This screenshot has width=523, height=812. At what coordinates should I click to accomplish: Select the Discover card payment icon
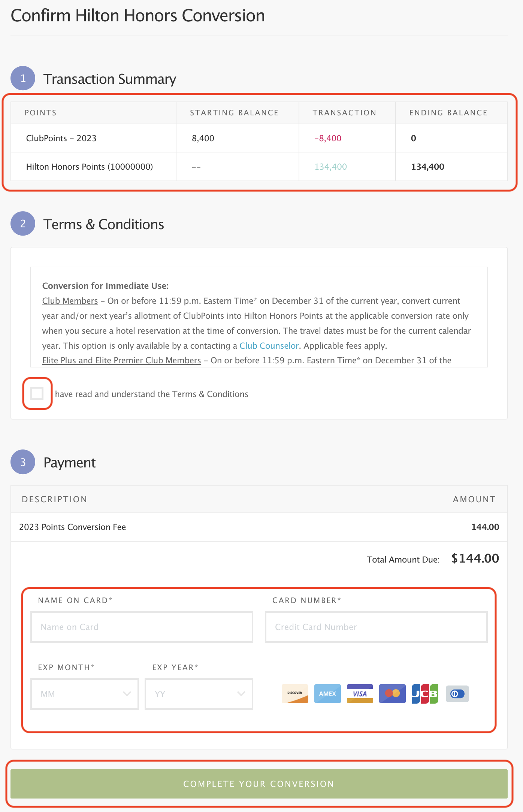tap(294, 694)
